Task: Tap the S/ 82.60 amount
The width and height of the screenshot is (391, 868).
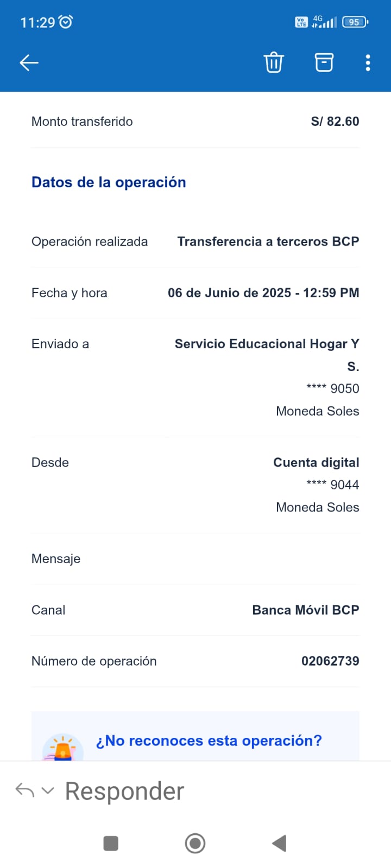Action: 335,122
